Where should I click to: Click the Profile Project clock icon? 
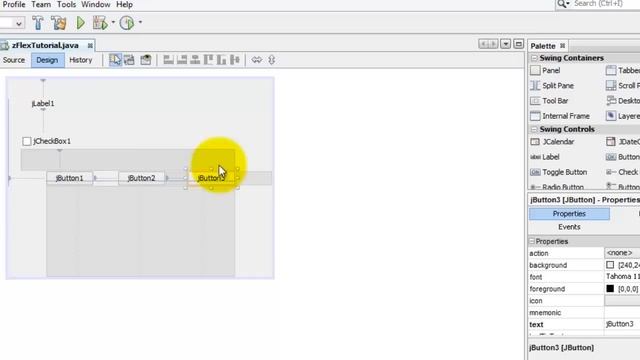tap(127, 23)
